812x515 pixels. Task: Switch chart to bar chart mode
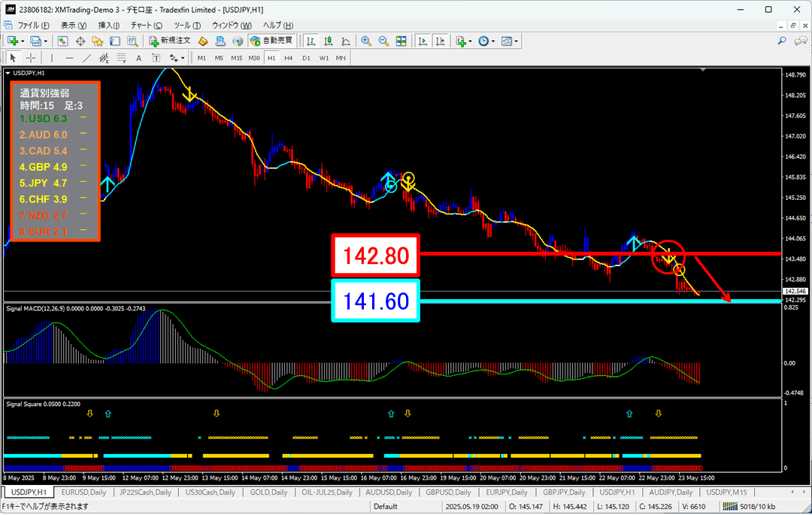311,41
